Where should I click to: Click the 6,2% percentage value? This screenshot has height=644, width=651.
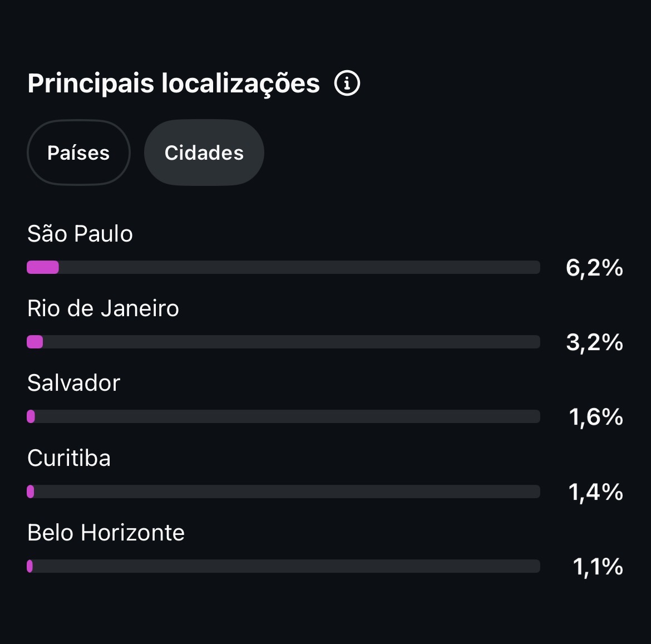594,268
